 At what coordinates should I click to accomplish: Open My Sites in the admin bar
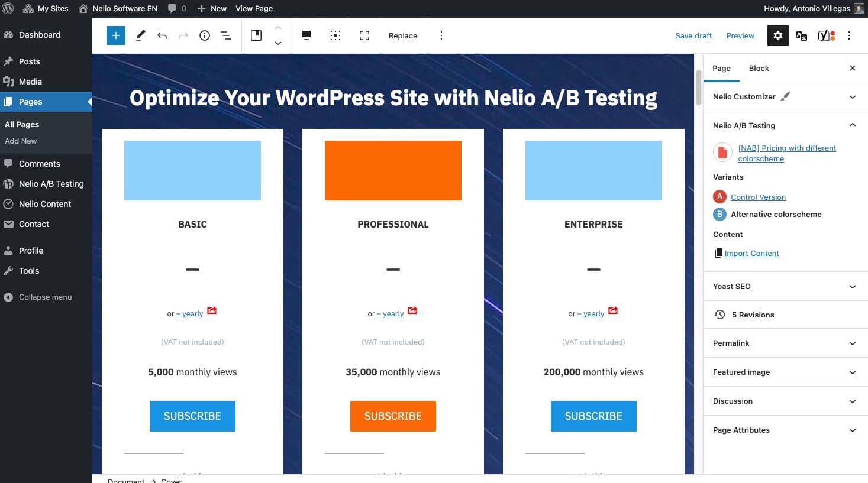[46, 8]
